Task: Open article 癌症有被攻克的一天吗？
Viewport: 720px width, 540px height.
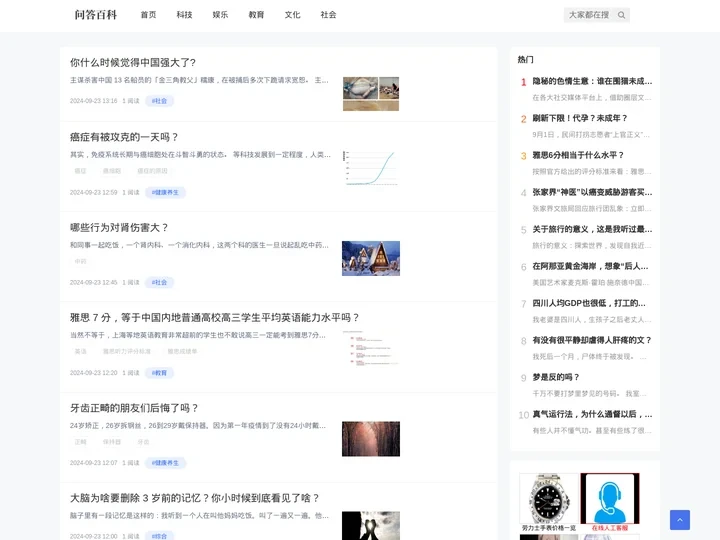Action: (124, 137)
